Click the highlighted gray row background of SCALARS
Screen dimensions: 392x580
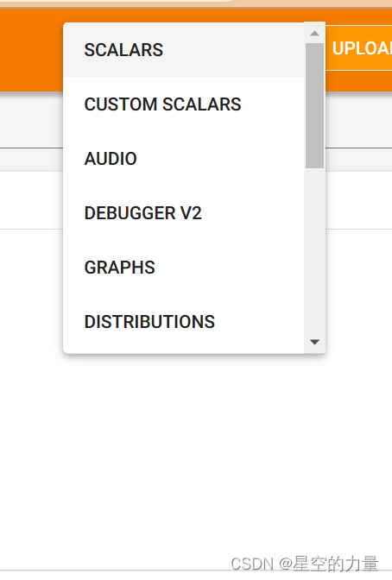233,49
